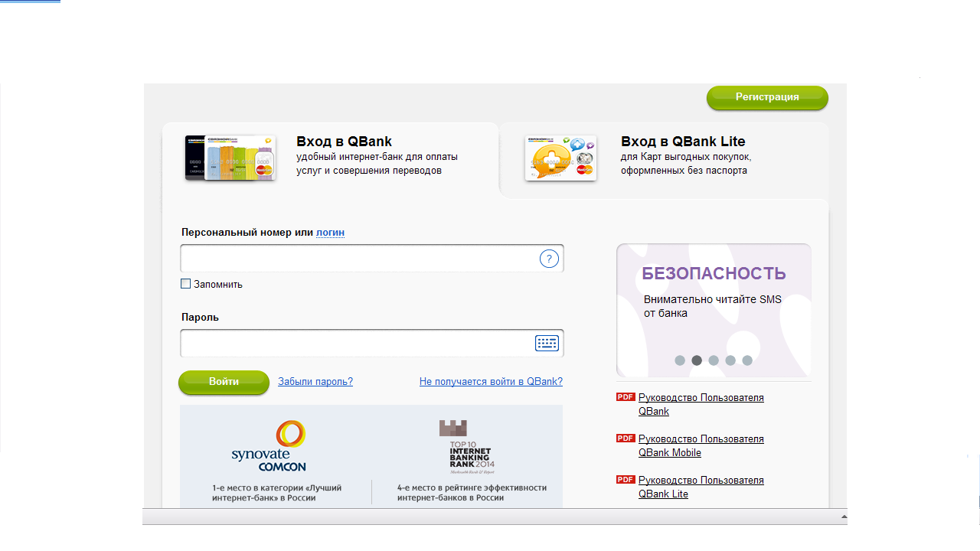Click the QBank bank cards image

click(230, 158)
